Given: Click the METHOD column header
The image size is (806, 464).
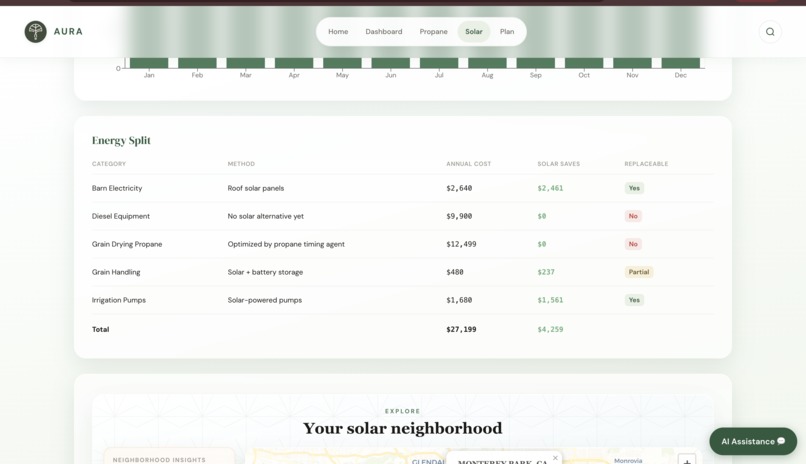Looking at the screenshot, I should (x=241, y=164).
